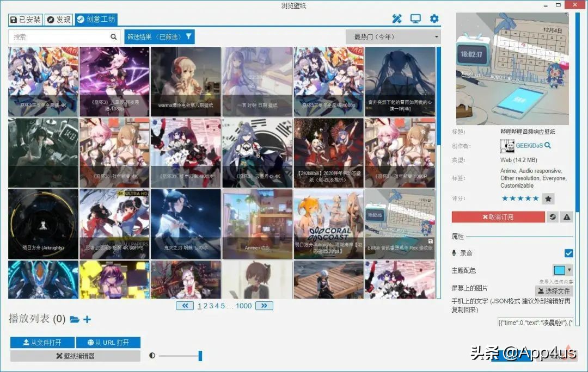Viewport: 588px width, 372px height.
Task: Open the settings gear
Action: (434, 18)
